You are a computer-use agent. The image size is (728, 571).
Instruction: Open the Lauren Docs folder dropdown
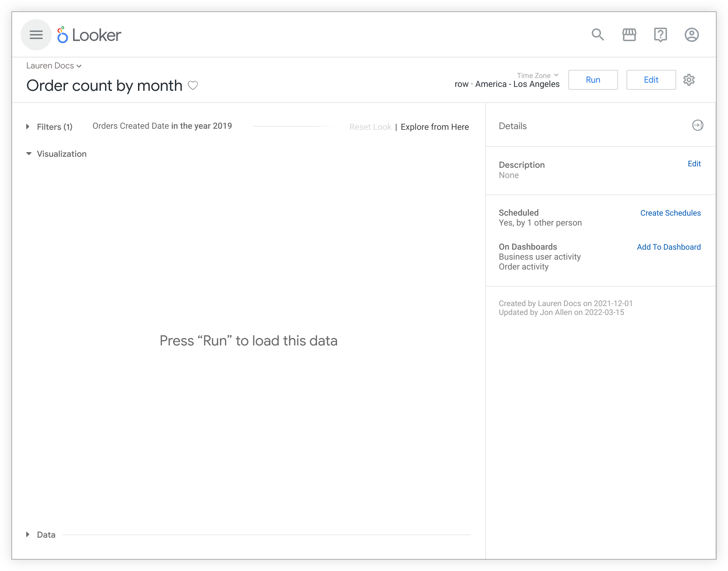point(54,66)
